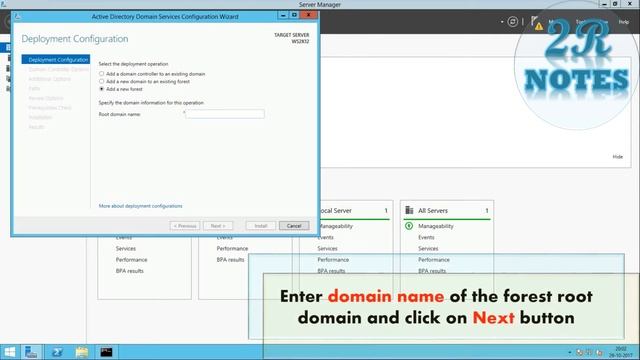The height and width of the screenshot is (360, 640).
Task: Select Domain Controller Options wizard step
Action: 58,69
